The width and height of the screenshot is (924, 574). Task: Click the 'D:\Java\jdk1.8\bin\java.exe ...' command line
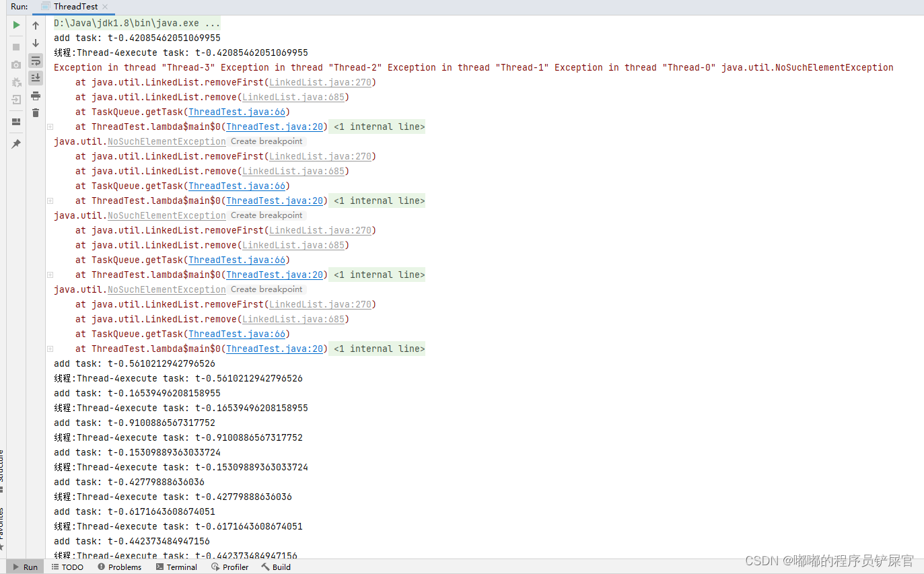point(137,23)
